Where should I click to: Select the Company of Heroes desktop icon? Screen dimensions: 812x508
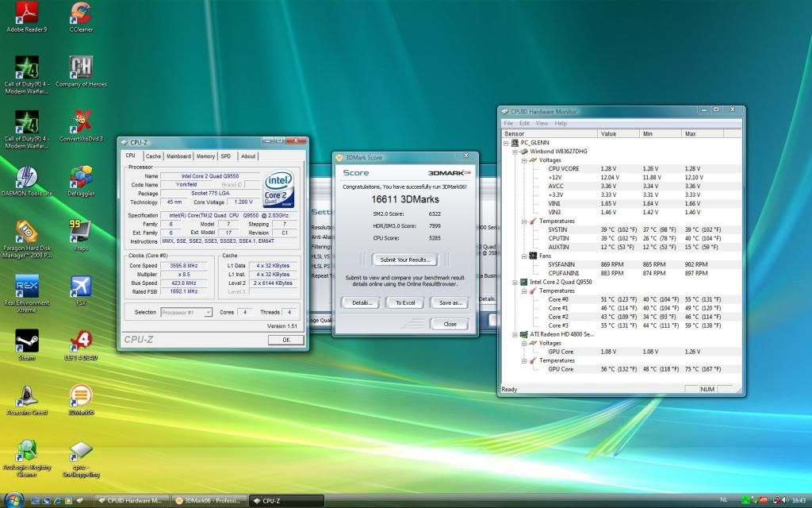click(x=81, y=71)
